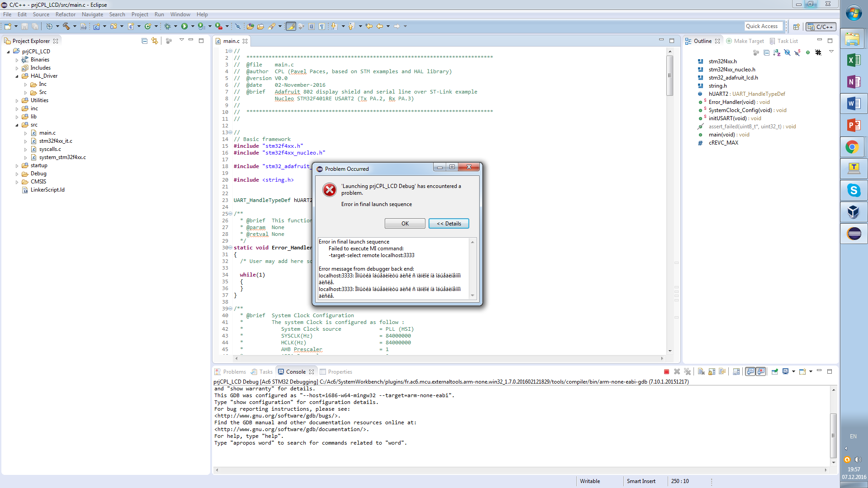868x488 pixels.
Task: Click the green Run button icon
Action: [184, 26]
